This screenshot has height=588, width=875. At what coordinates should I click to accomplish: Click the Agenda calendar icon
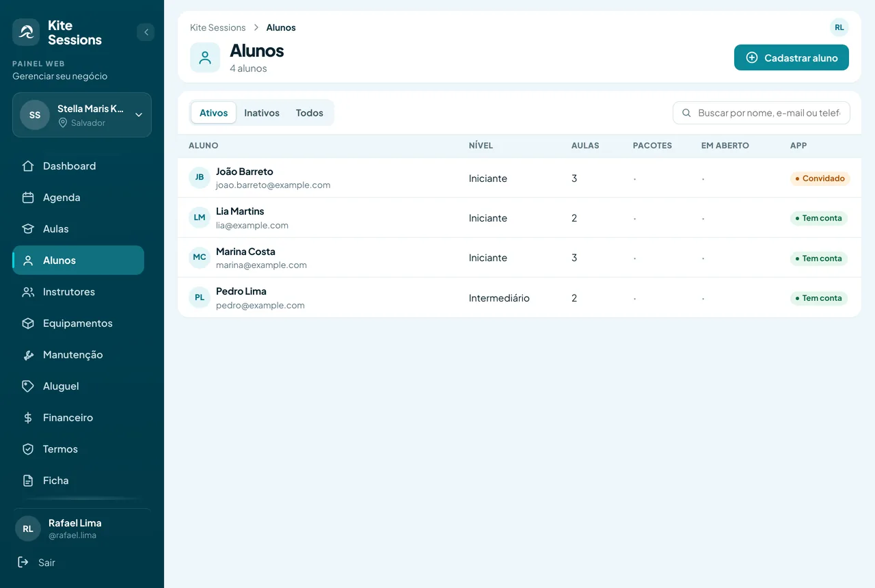28,198
